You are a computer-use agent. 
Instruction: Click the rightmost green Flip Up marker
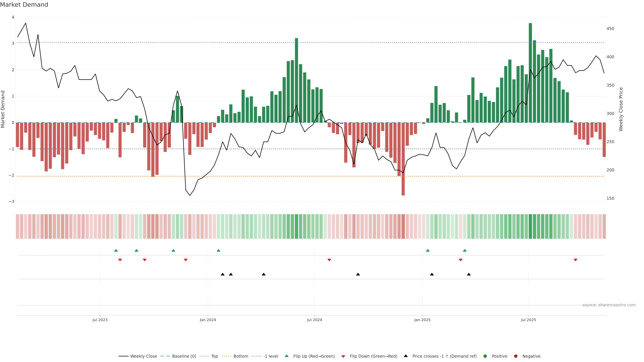tap(465, 250)
